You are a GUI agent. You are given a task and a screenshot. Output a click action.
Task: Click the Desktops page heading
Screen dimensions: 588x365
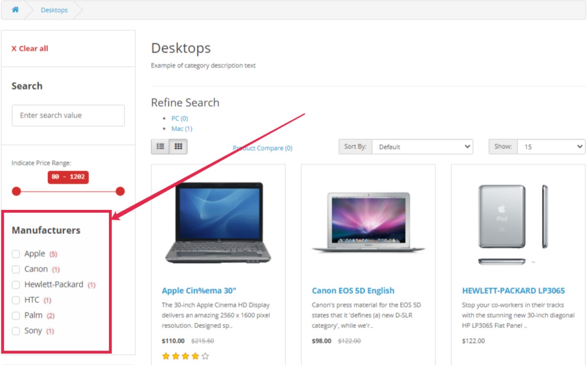[x=181, y=48]
